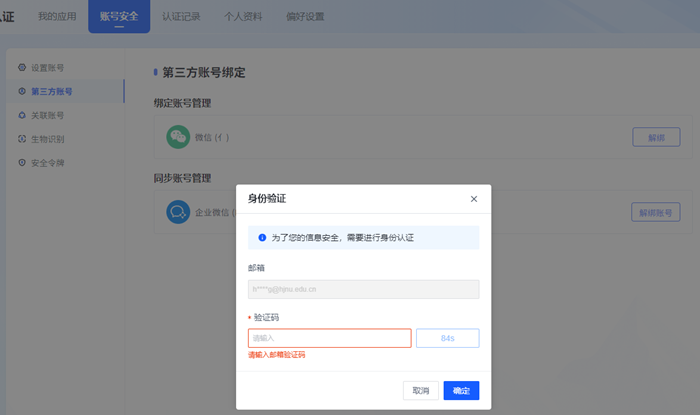
Task: Click the 安全令牌 sidebar icon
Action: [22, 162]
